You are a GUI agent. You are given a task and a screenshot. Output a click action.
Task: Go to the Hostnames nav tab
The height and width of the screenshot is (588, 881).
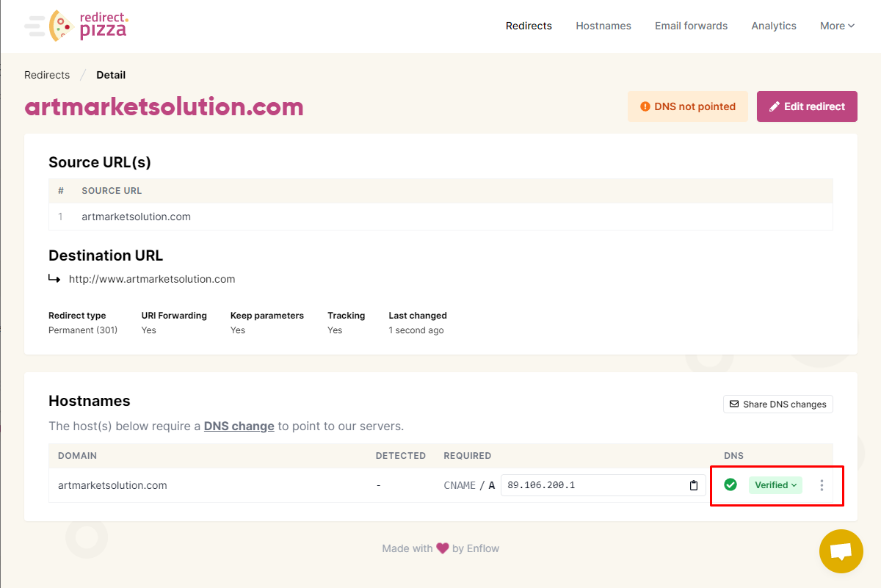pyautogui.click(x=603, y=26)
